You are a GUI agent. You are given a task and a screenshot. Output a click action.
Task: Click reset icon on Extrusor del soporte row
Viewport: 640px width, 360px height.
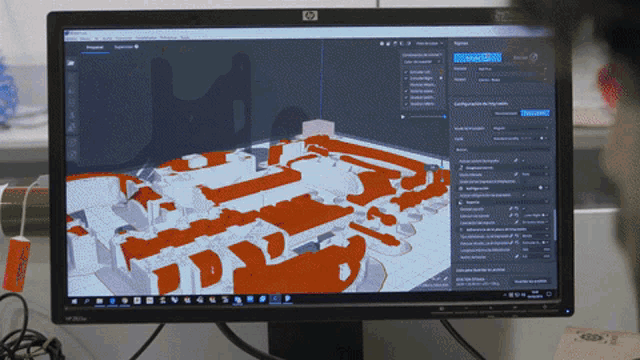[x=517, y=216]
